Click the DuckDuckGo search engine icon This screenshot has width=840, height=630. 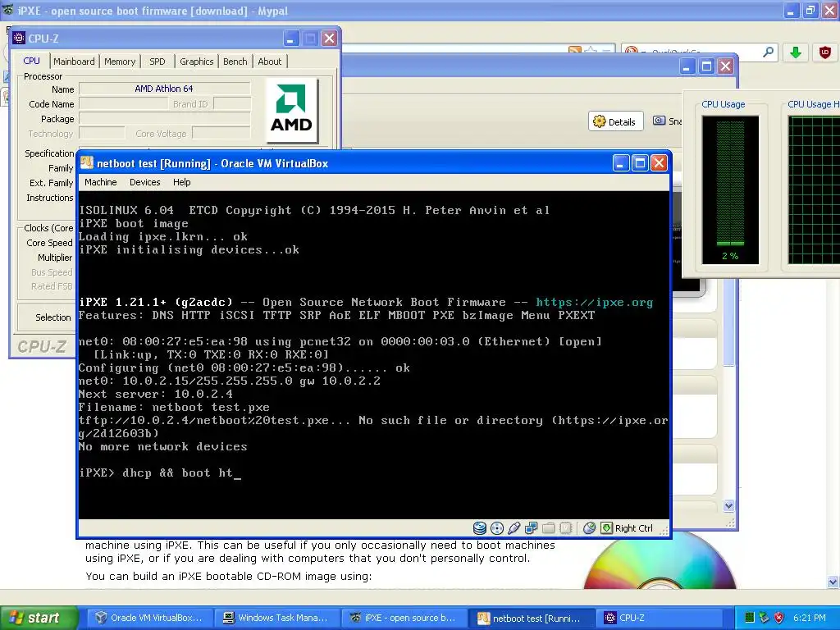coord(631,51)
